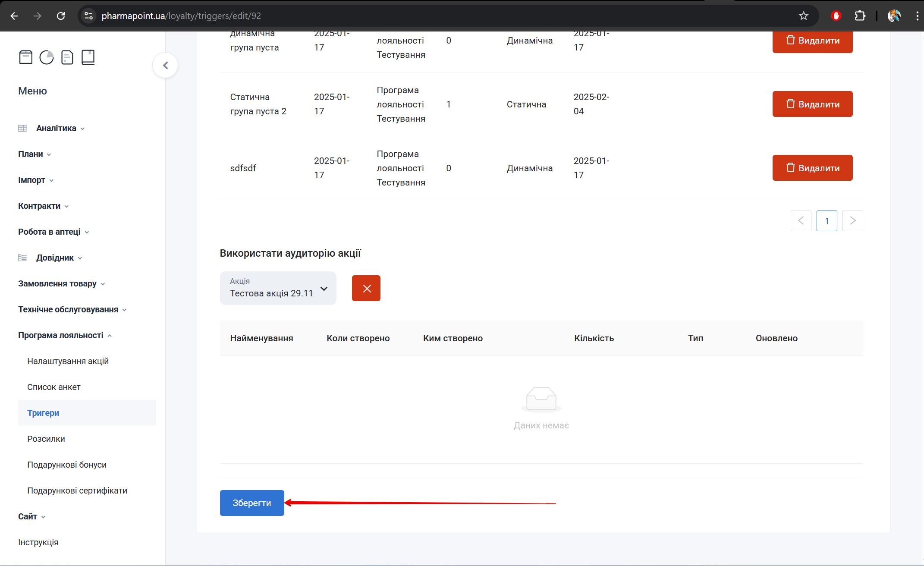The height and width of the screenshot is (566, 924).
Task: Open the Акція dropdown selector
Action: tap(278, 288)
